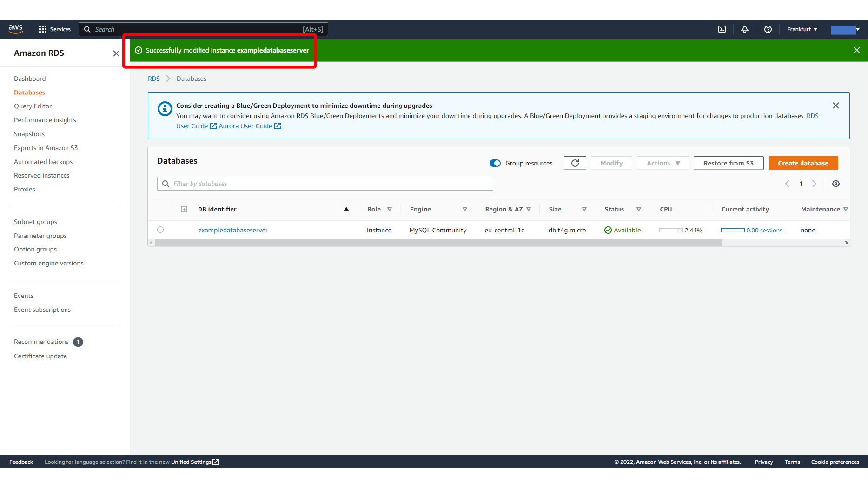868x488 pixels.
Task: Click the info icon in Blue/Green banner
Action: tap(165, 109)
